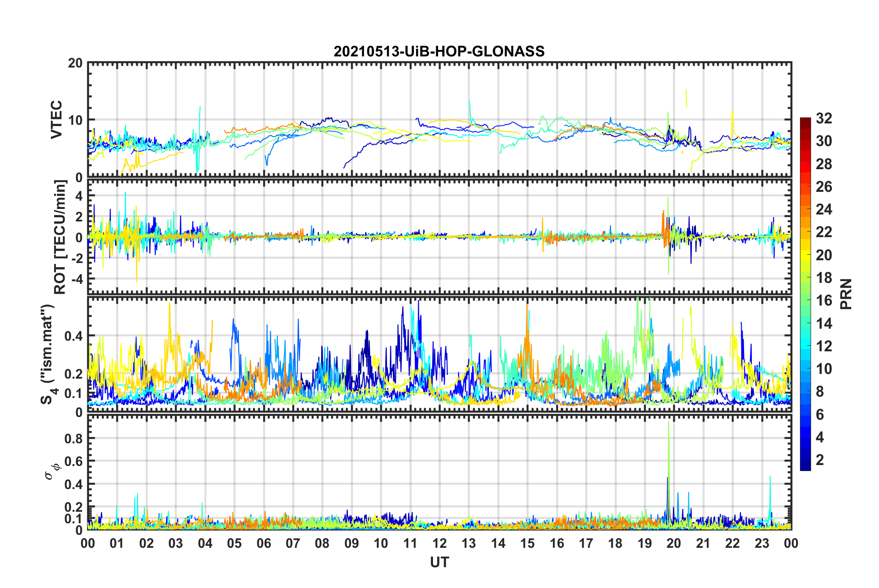879x588 pixels.
Task: Click the 10 tick on the VTEC axis
Action: click(x=75, y=120)
